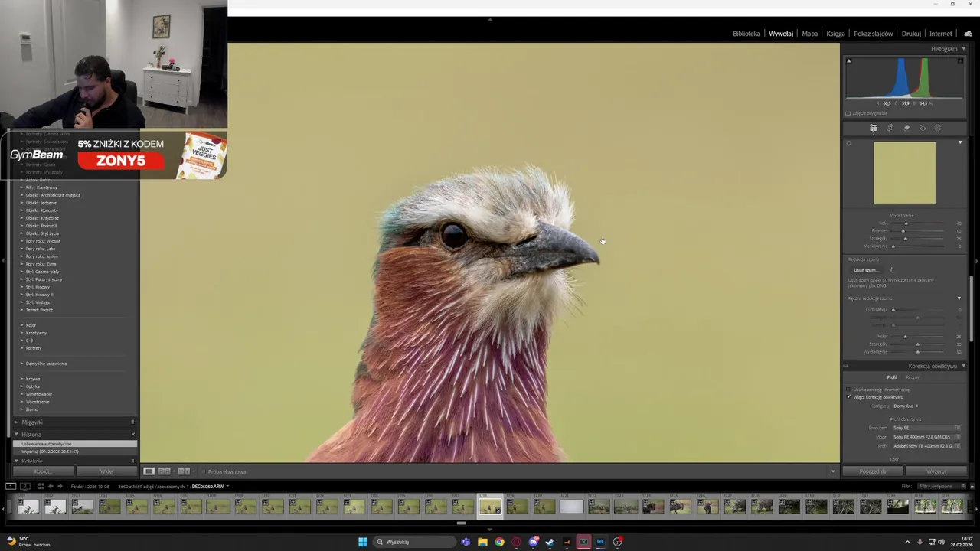Select the Edit sliders tool icon
This screenshot has width=980, height=551.
(873, 128)
